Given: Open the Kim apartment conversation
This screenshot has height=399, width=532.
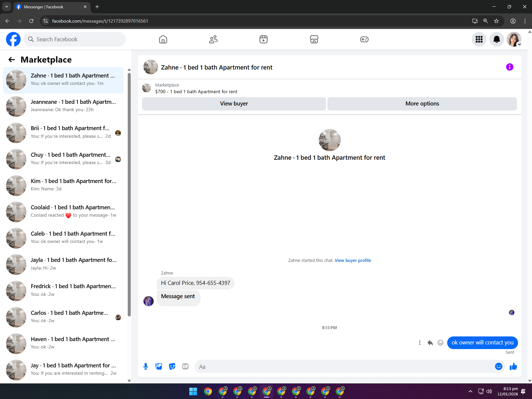Looking at the screenshot, I should pos(63,185).
